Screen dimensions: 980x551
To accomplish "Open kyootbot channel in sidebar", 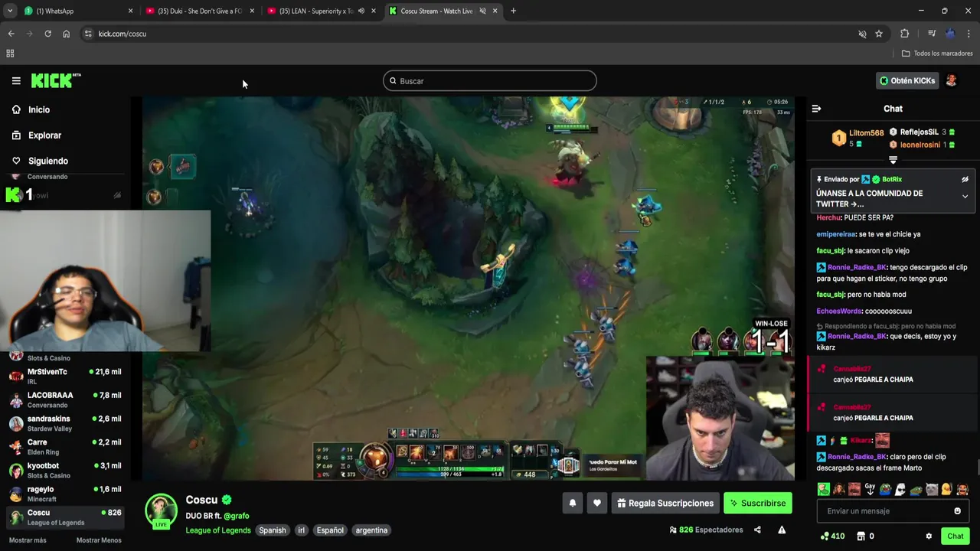I will tap(65, 470).
